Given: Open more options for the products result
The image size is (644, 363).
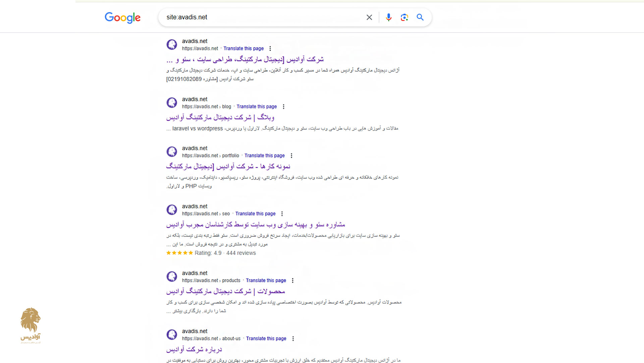Looking at the screenshot, I should tap(292, 280).
